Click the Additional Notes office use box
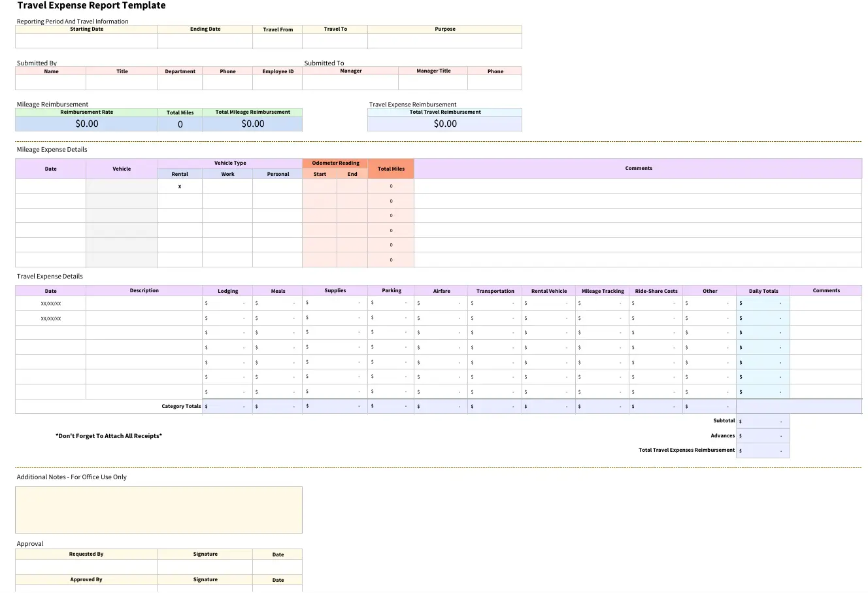 click(159, 510)
